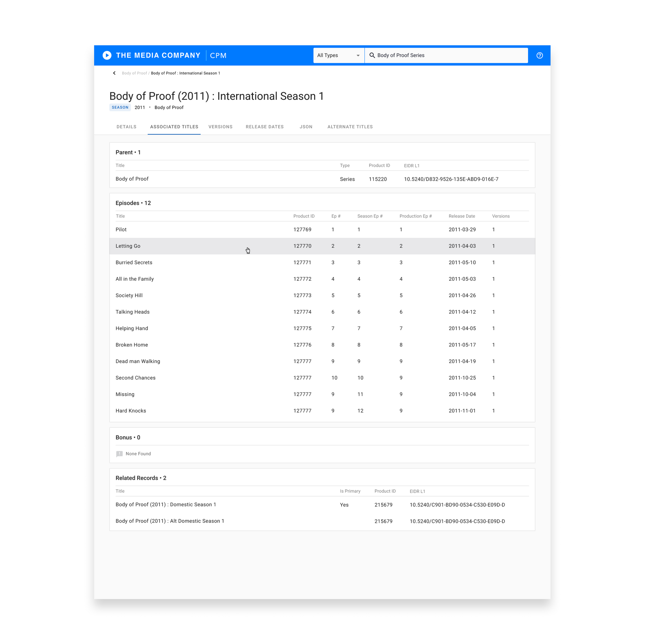Click the play logo icon in header
Screen dimensions: 645x644
[107, 55]
